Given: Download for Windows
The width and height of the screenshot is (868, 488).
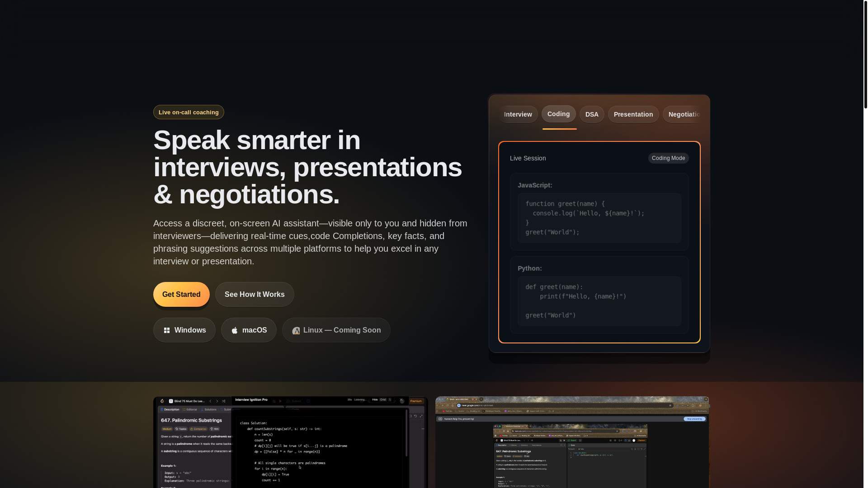Looking at the screenshot, I should tap(184, 330).
